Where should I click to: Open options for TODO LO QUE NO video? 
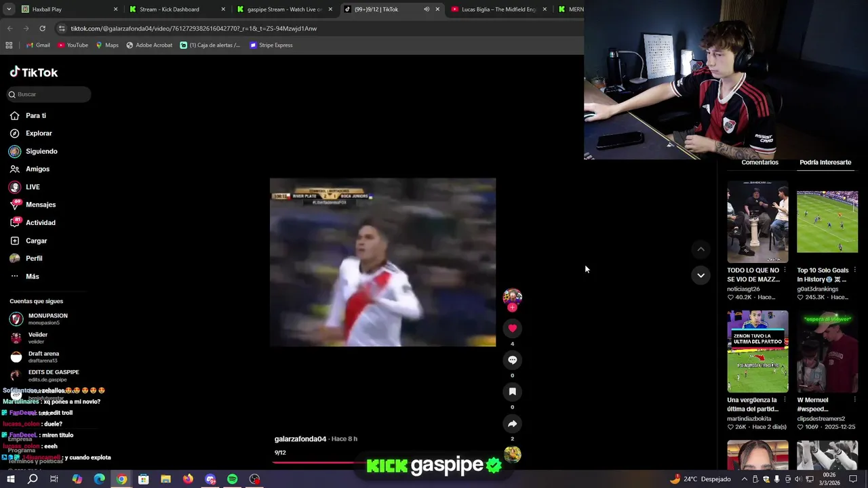coord(785,270)
